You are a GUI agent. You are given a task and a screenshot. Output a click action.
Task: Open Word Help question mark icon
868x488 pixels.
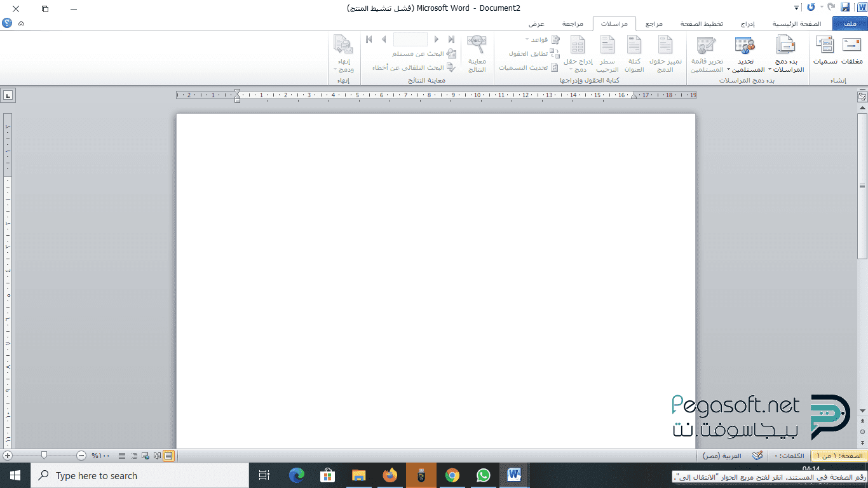pyautogui.click(x=7, y=23)
